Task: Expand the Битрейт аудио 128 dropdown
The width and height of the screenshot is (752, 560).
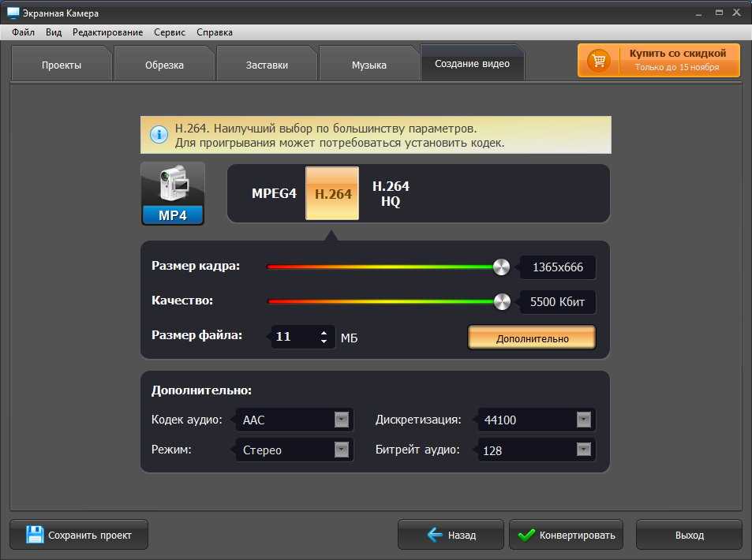Action: (x=584, y=450)
